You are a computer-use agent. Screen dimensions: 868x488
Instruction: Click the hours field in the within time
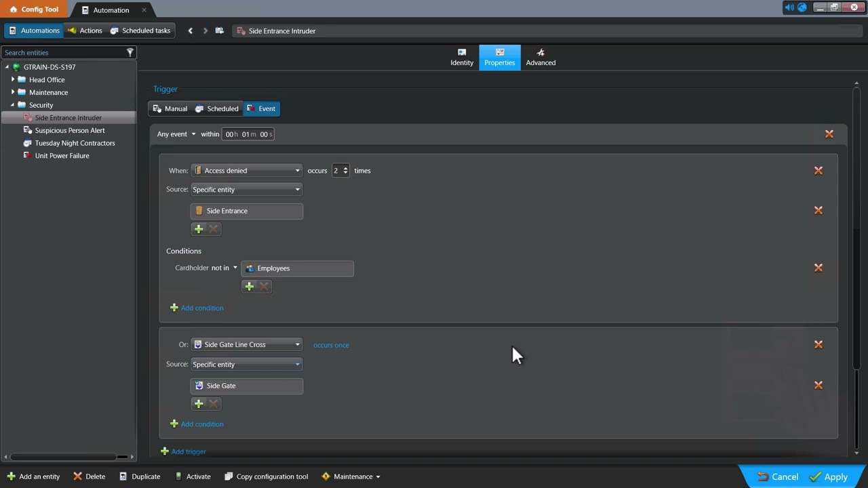coord(231,134)
